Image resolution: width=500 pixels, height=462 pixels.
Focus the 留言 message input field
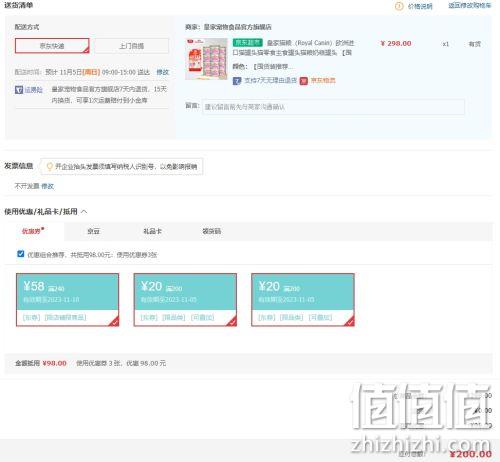tap(333, 107)
